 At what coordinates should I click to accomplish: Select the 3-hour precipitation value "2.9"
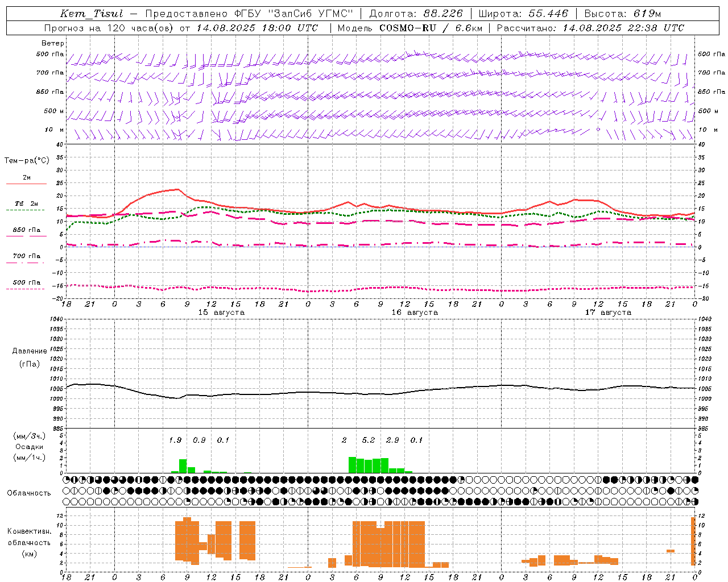point(392,440)
